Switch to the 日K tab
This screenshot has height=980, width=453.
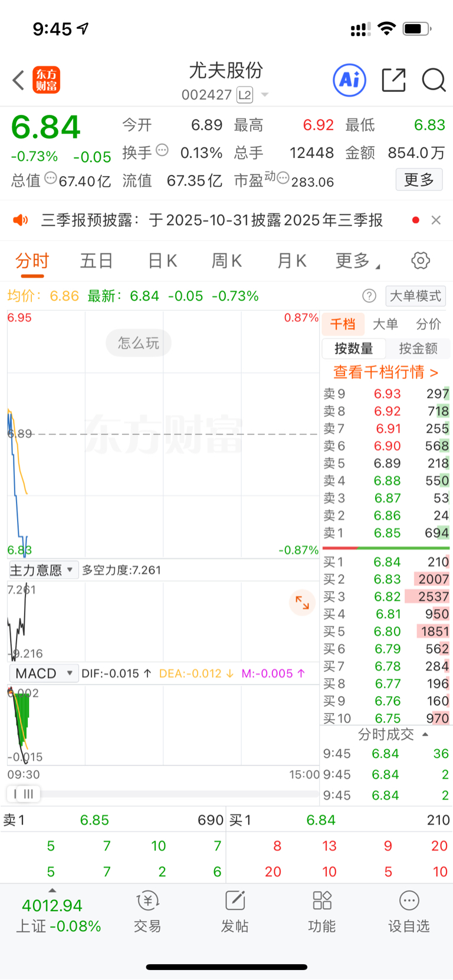(x=162, y=261)
